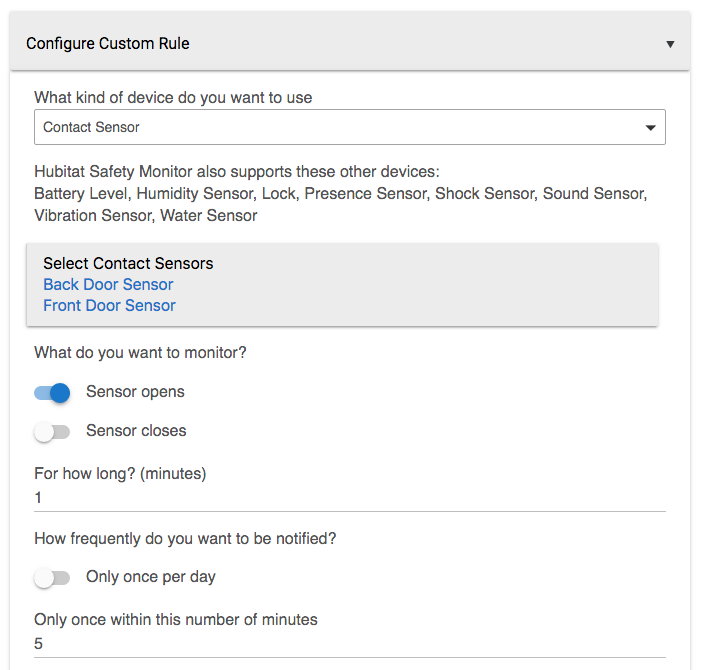
Task: Click the 'Sensor closes' label text
Action: [x=136, y=430]
